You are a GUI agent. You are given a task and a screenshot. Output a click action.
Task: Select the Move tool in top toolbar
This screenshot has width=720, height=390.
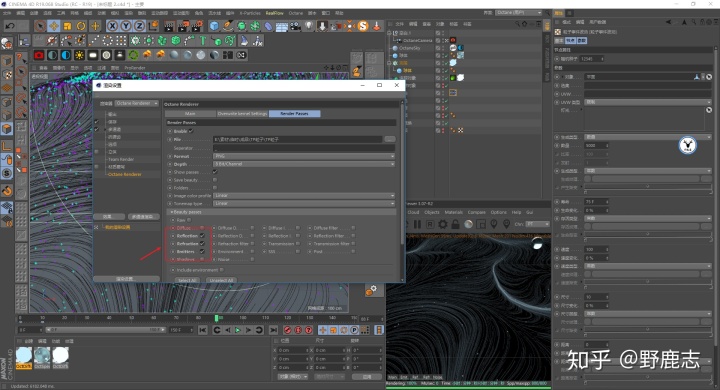[x=54, y=26]
